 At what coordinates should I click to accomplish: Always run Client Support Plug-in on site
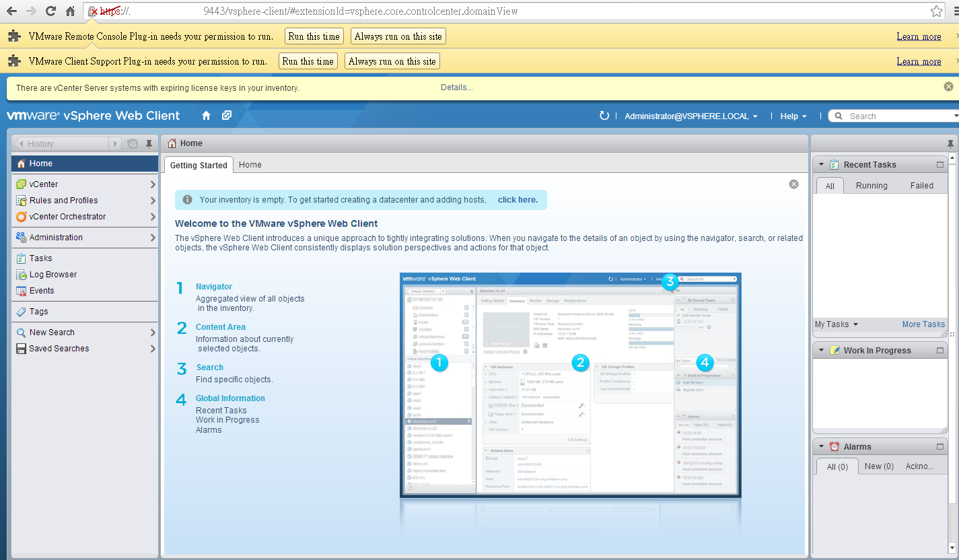coord(392,61)
